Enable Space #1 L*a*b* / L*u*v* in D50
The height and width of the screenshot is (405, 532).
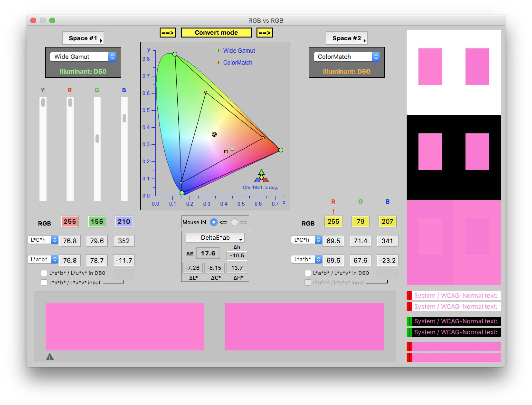coord(44,273)
